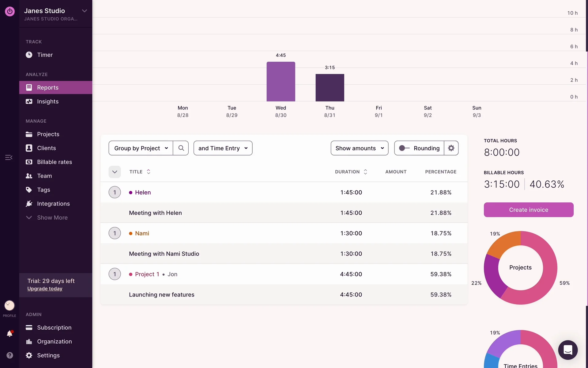
Task: Click the notifications bell icon
Action: 9,334
